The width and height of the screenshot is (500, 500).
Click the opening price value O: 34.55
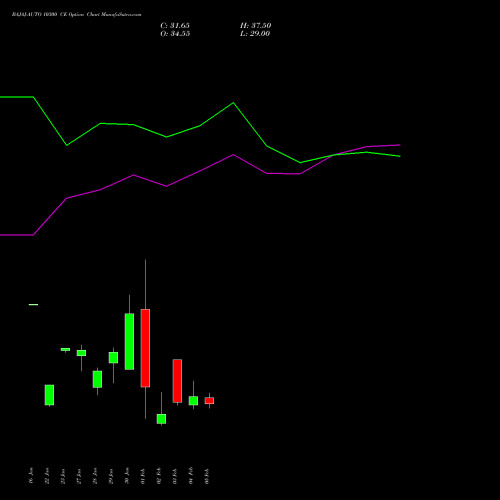click(x=175, y=34)
